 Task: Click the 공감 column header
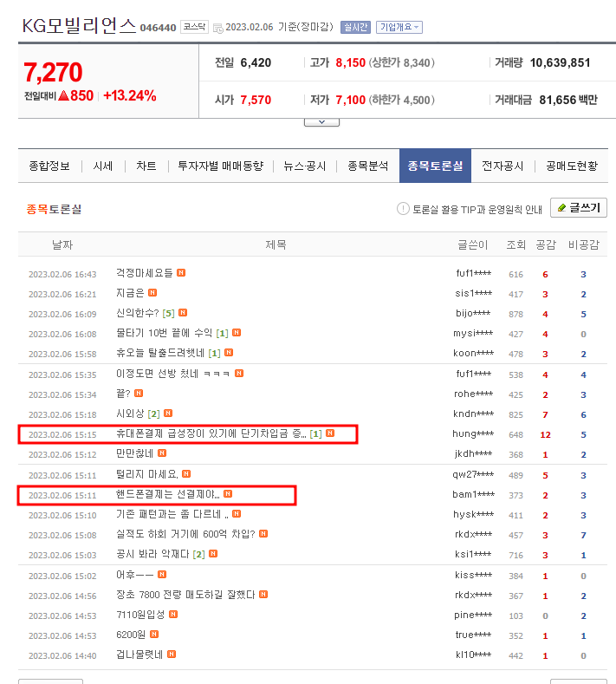tap(545, 244)
